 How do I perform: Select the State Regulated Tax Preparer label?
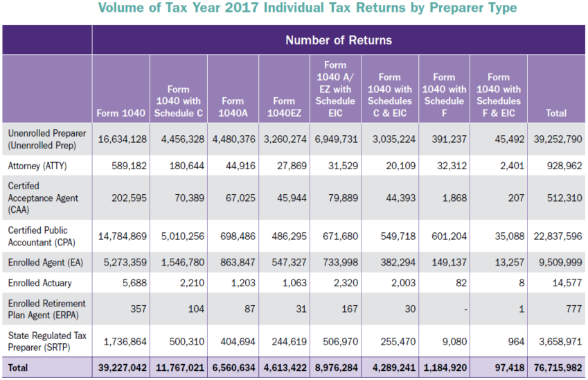(47, 341)
